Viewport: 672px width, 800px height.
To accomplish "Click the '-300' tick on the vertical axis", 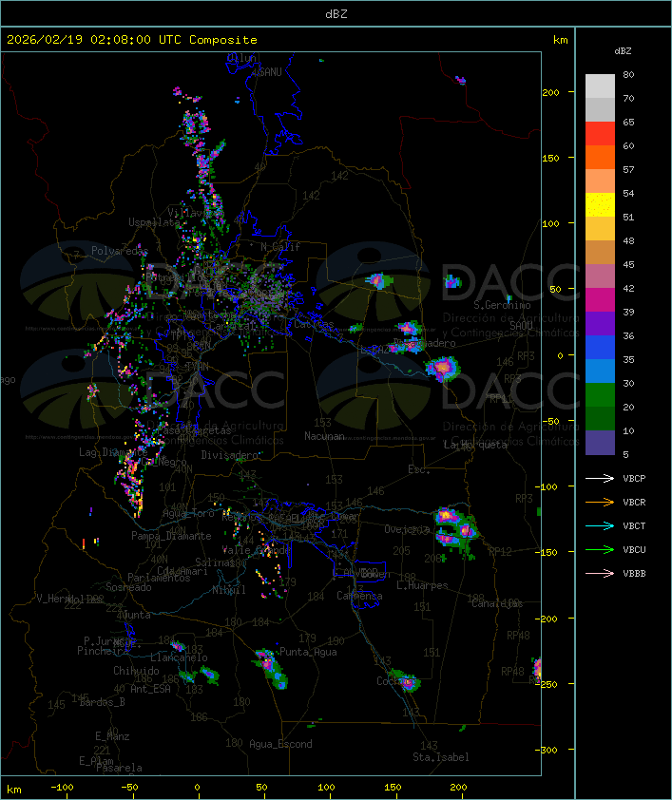I will tap(548, 750).
